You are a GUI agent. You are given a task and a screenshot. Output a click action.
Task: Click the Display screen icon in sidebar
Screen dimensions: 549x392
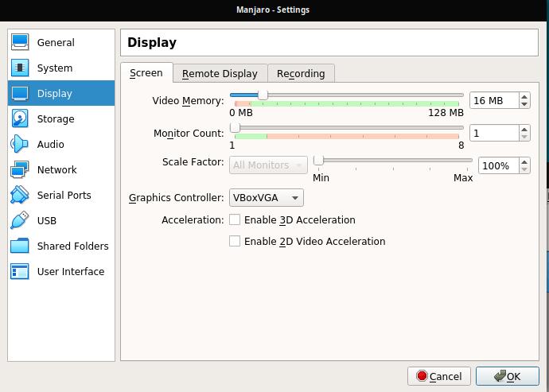click(x=20, y=94)
